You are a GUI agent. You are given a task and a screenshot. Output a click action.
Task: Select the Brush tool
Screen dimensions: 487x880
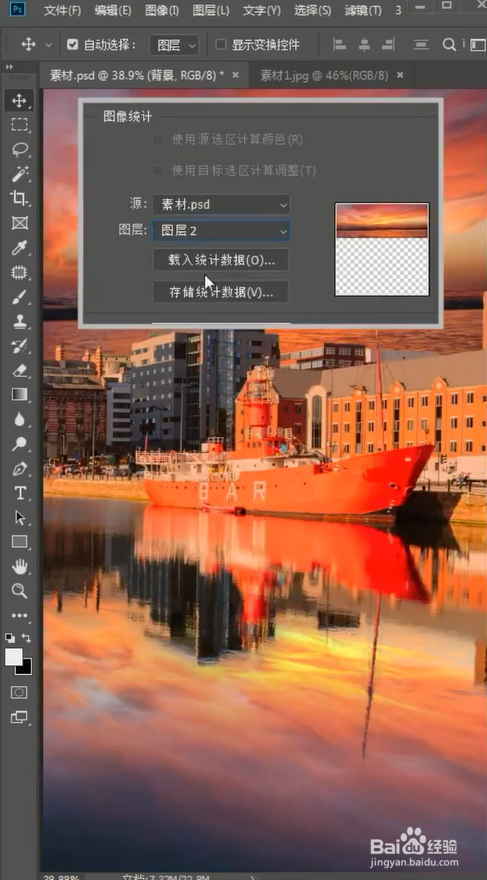[20, 297]
